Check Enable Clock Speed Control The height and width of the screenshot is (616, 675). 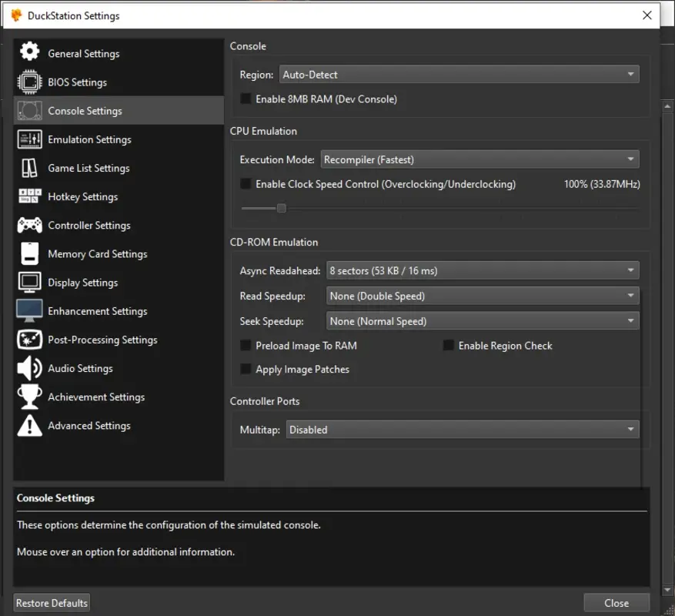click(x=246, y=184)
